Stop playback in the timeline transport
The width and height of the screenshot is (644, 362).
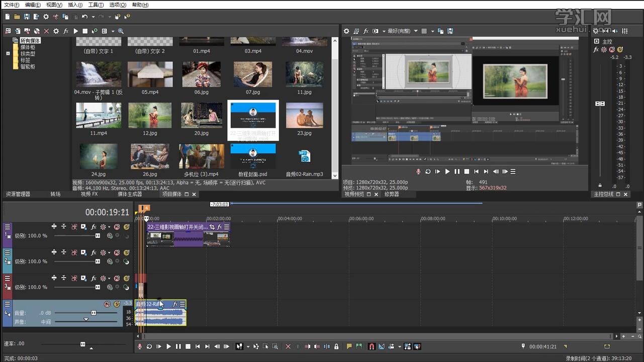click(188, 346)
